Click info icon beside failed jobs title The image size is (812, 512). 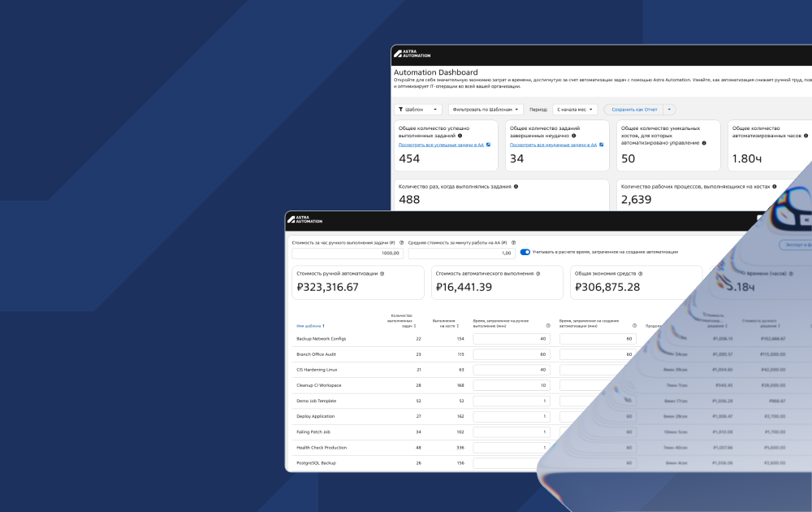tap(574, 136)
